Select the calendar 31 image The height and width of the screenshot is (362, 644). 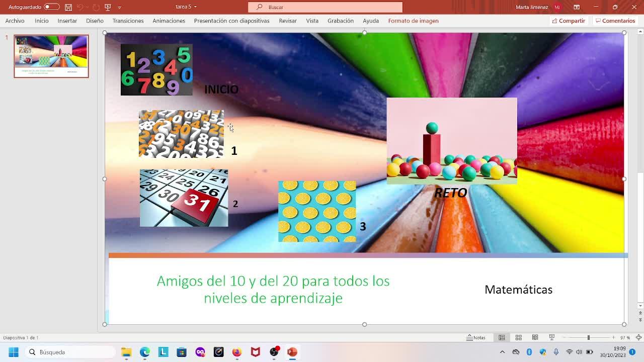184,198
